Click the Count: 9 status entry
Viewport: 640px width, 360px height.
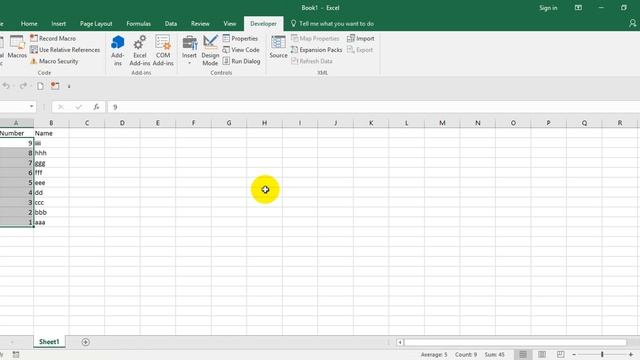click(x=466, y=355)
